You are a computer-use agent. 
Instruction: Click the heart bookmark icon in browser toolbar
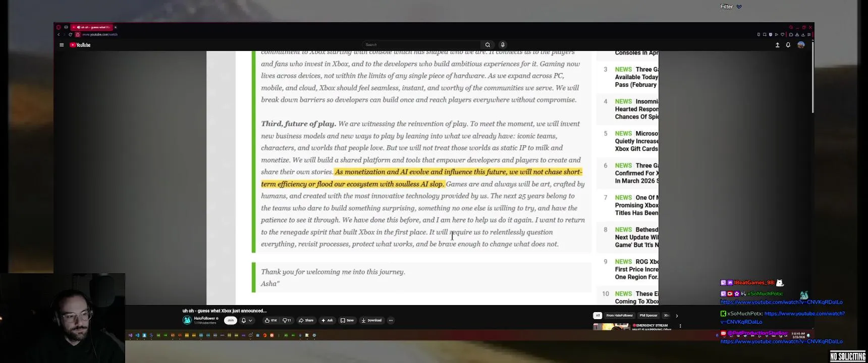coord(783,34)
